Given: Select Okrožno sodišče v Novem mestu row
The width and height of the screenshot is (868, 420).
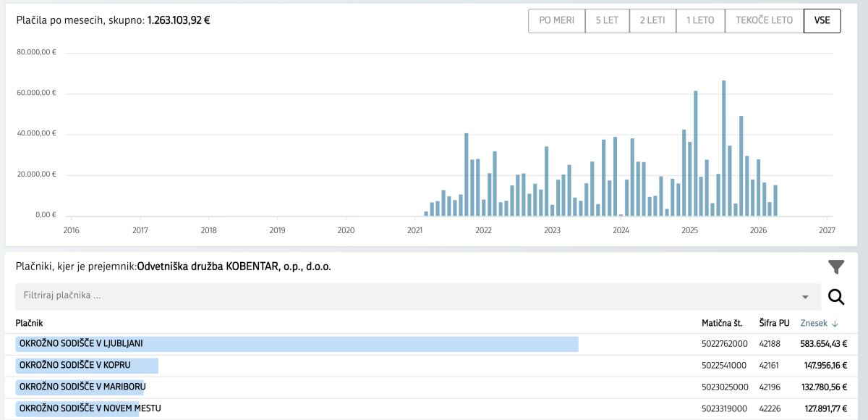Looking at the screenshot, I should (x=90, y=408).
